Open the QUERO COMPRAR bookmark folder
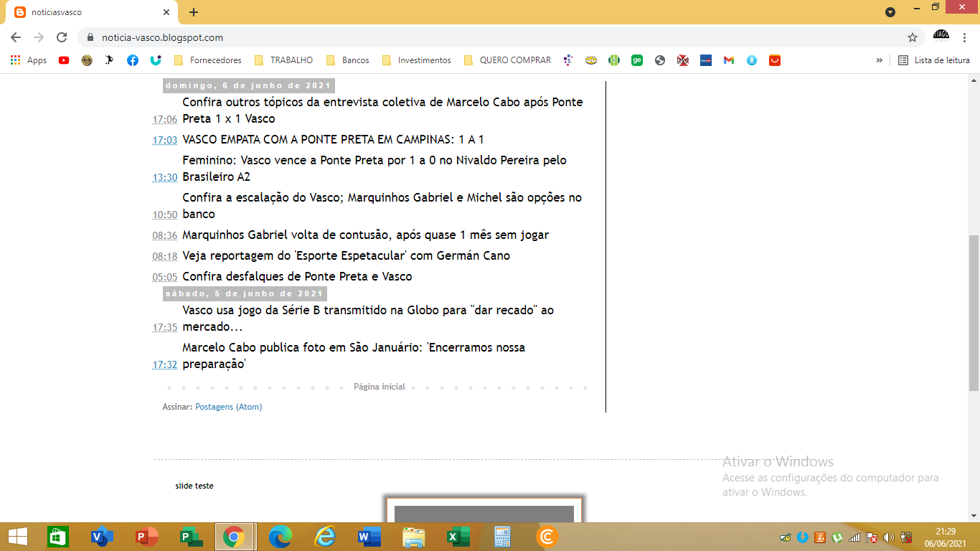Image resolution: width=980 pixels, height=551 pixels. pos(507,60)
